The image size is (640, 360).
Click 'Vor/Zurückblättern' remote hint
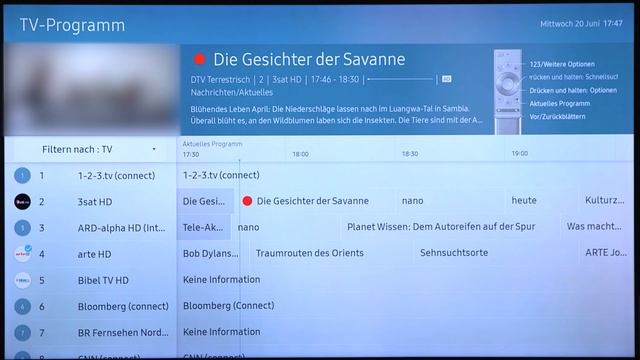point(557,116)
